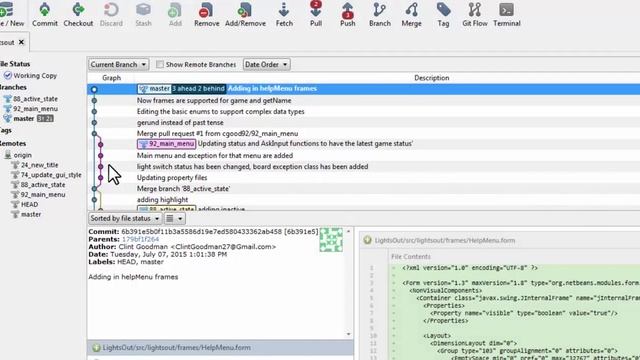The width and height of the screenshot is (640, 360).
Task: Enable Show Remote Branches checkbox
Action: 160,64
